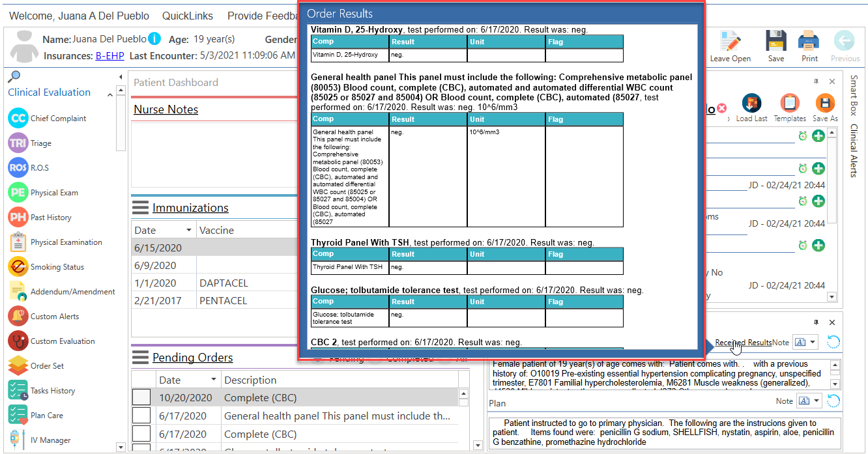Switch to Patient Dashboard tab
This screenshot has width=868, height=454.
coord(176,83)
